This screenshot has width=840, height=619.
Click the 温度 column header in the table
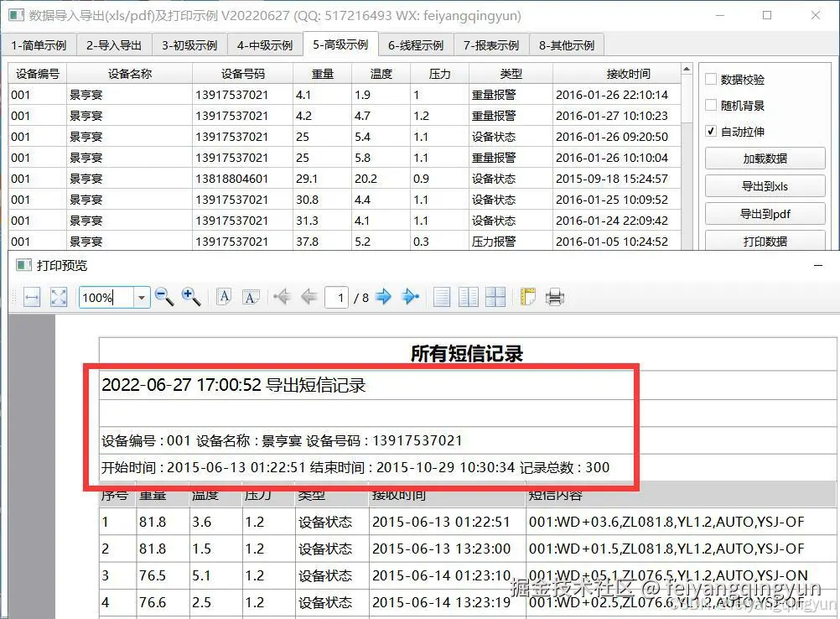point(381,74)
